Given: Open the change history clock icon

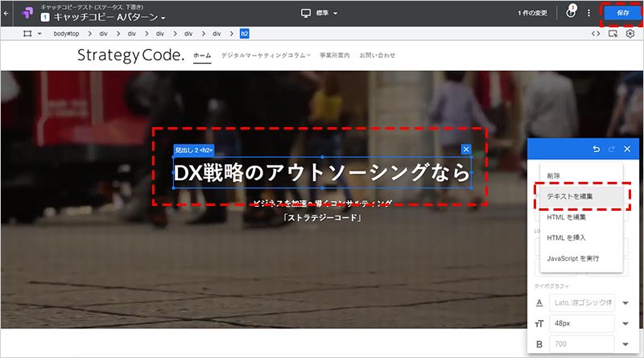Looking at the screenshot, I should (570, 13).
